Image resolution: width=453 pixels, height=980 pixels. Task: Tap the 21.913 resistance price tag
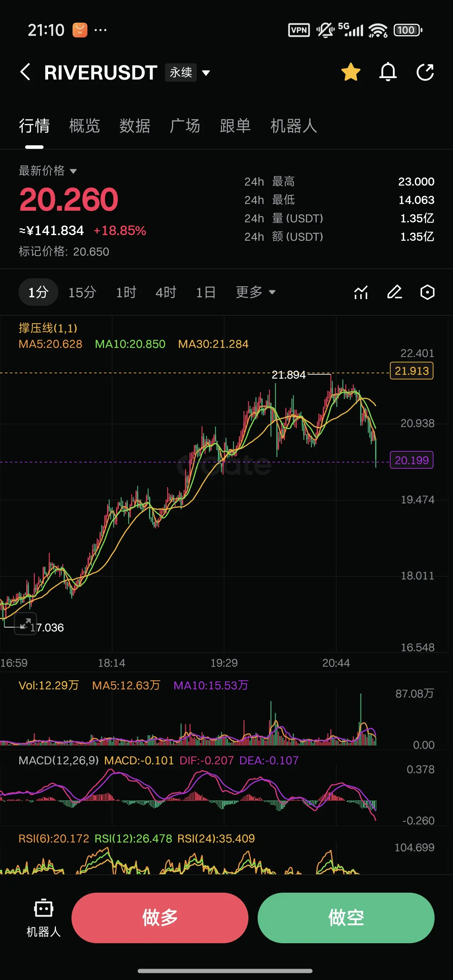click(412, 371)
